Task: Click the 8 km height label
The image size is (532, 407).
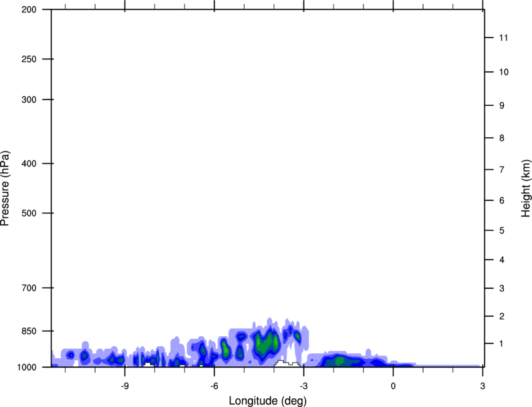Action: [502, 138]
